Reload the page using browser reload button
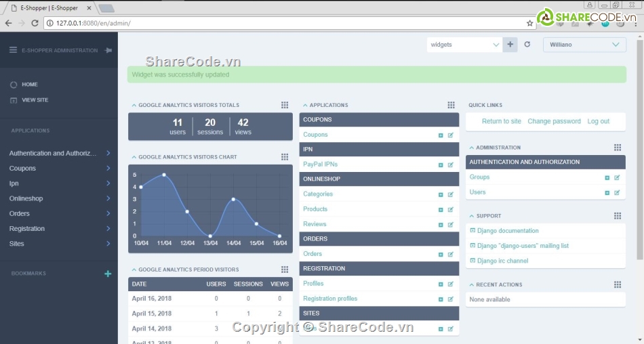The width and height of the screenshot is (644, 344). (35, 24)
